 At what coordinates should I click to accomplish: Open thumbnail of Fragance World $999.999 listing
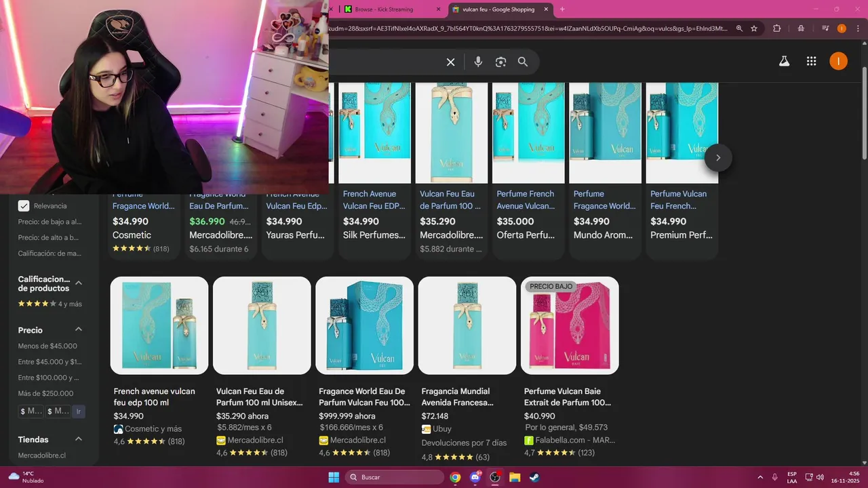pos(364,325)
